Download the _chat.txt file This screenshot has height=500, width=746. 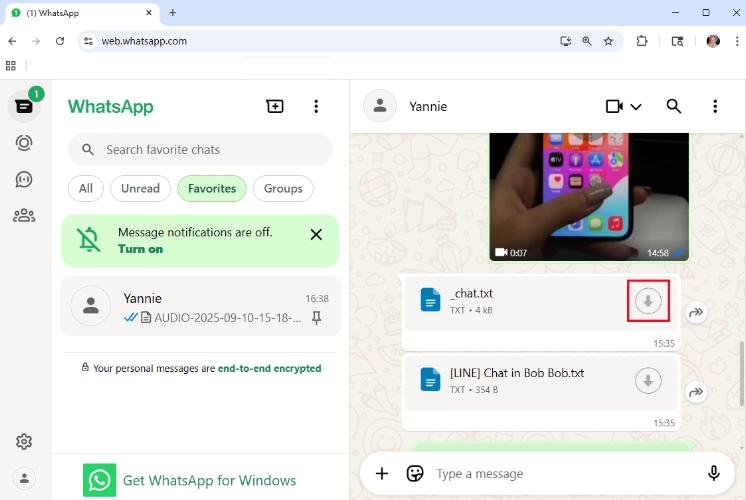click(648, 301)
